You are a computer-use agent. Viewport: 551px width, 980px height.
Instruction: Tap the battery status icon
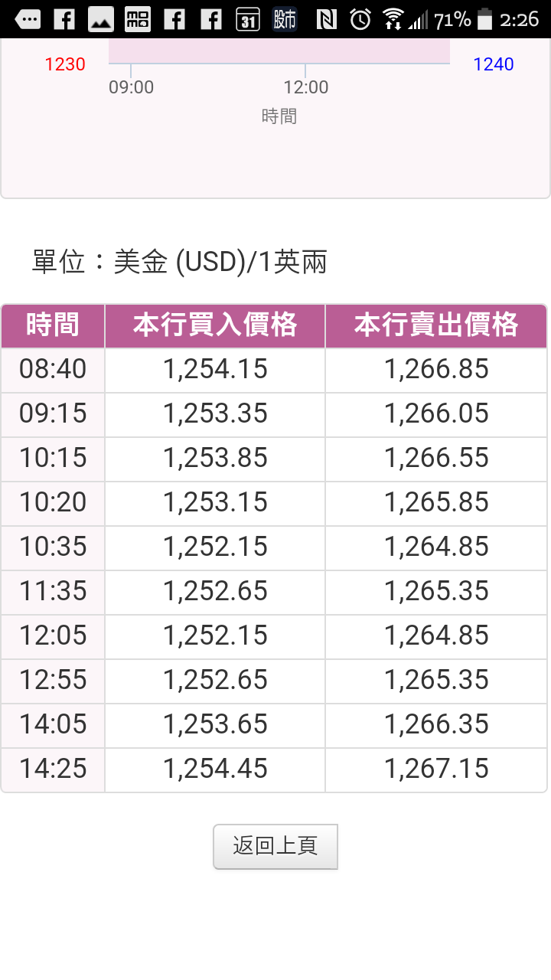point(484,19)
